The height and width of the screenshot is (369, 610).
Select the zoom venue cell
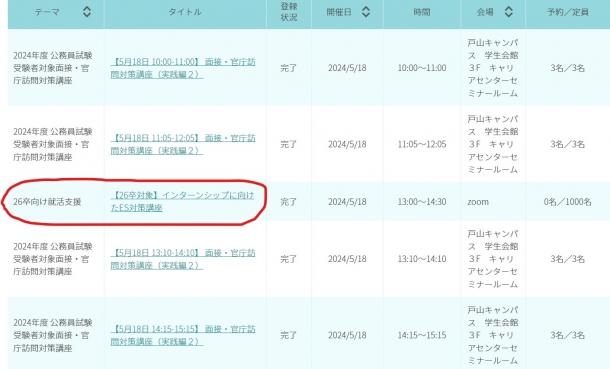[x=478, y=202]
